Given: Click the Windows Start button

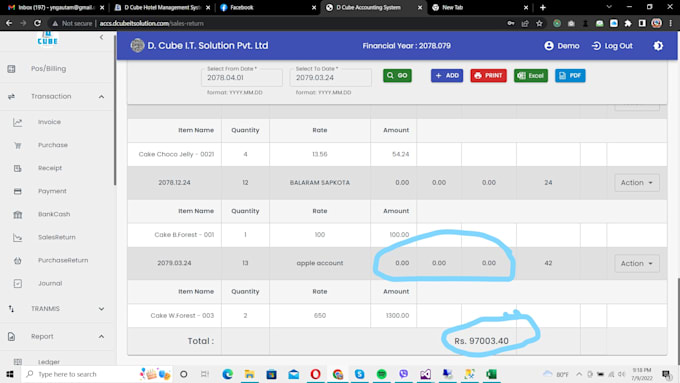Looking at the screenshot, I should [x=10, y=374].
